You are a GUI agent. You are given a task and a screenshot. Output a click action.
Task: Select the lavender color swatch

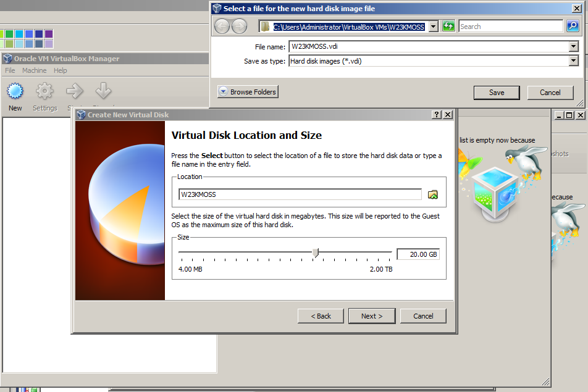pos(49,43)
